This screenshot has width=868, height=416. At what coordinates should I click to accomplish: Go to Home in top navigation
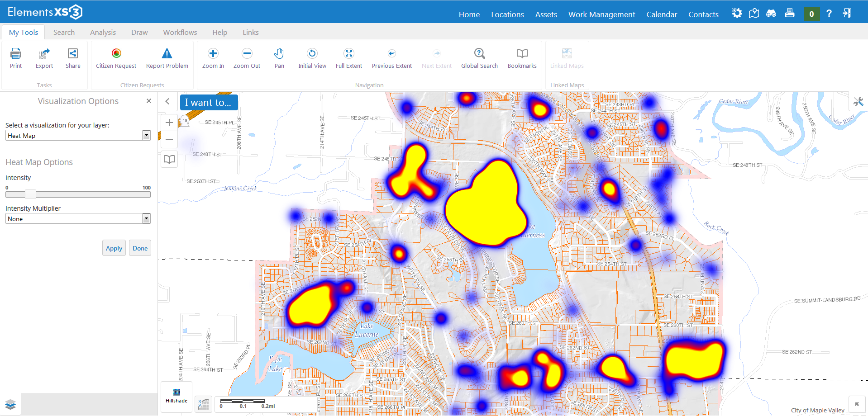pos(469,14)
